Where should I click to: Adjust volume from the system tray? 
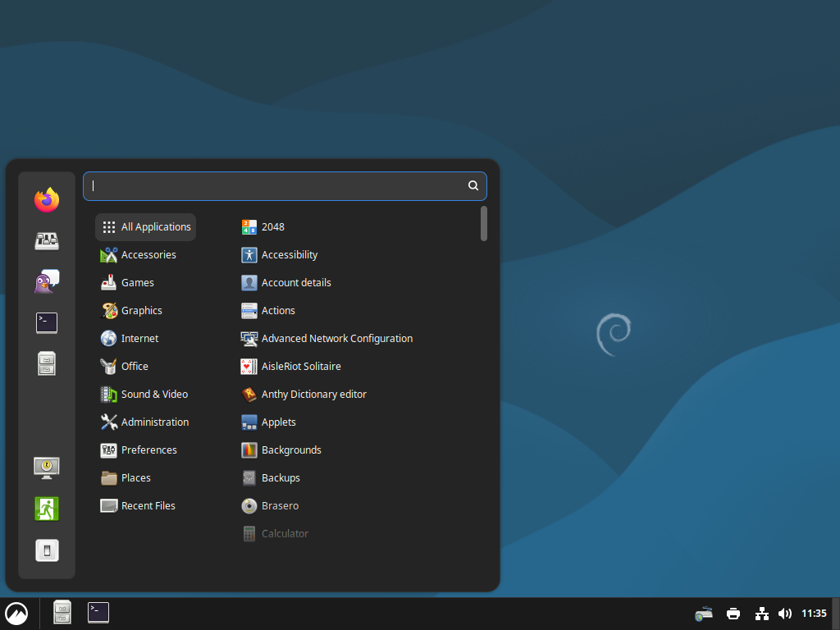(x=785, y=613)
